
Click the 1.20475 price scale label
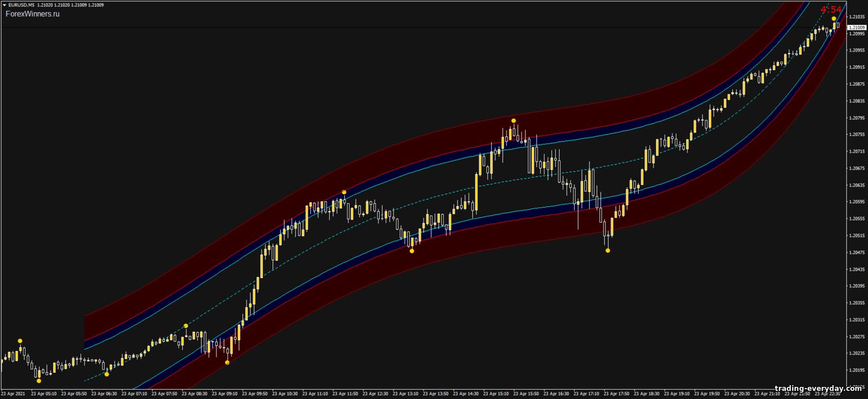click(x=856, y=253)
